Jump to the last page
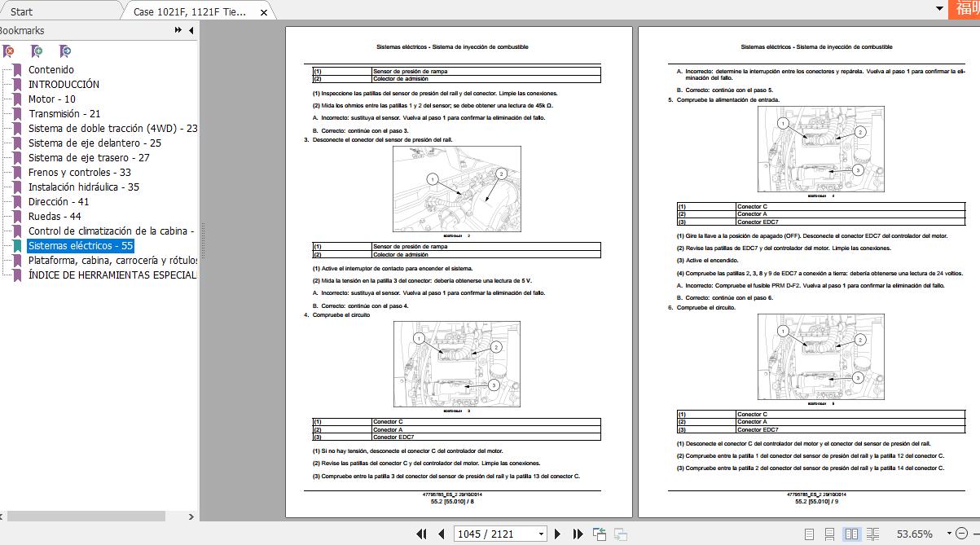 (x=578, y=534)
